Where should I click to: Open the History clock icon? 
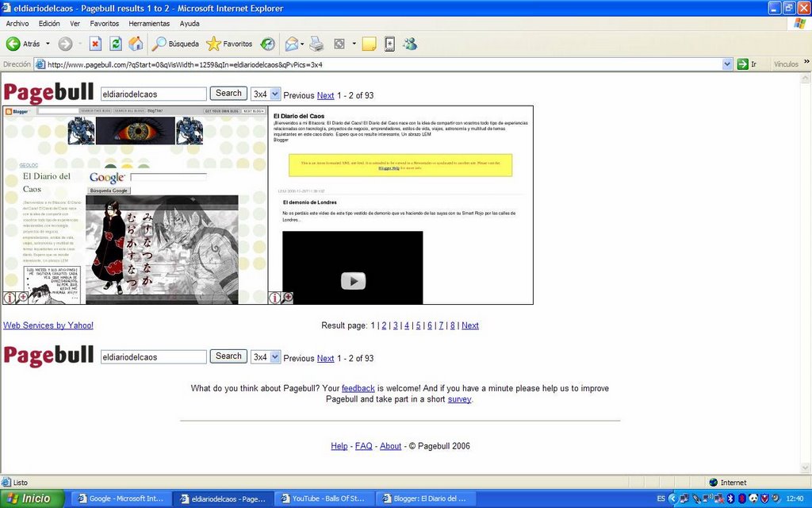point(268,44)
